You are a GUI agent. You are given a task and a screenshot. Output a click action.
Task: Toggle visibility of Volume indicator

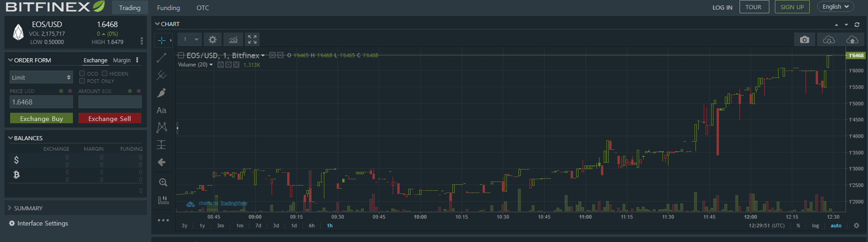pyautogui.click(x=221, y=65)
